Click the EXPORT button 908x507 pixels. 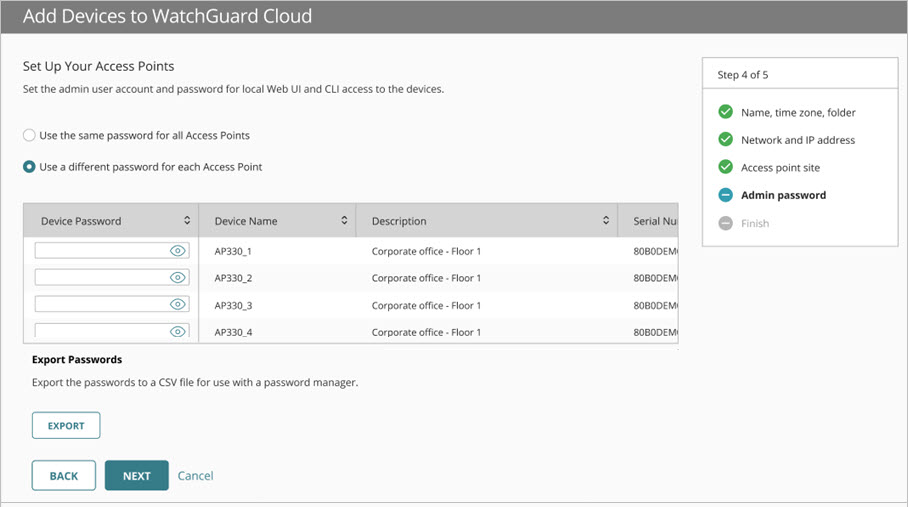click(x=66, y=425)
